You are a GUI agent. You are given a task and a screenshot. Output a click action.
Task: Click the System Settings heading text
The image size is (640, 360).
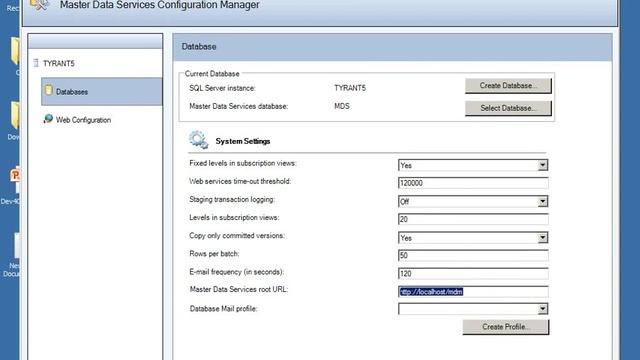point(243,141)
